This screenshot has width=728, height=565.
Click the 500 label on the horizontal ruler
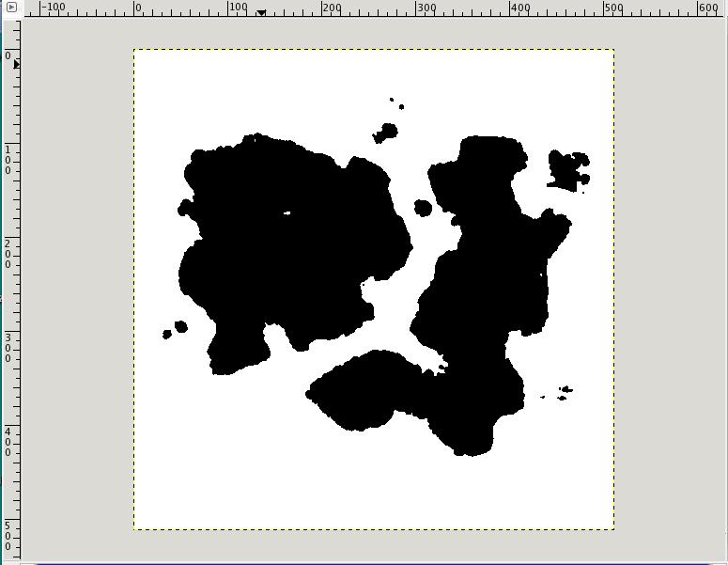point(614,8)
